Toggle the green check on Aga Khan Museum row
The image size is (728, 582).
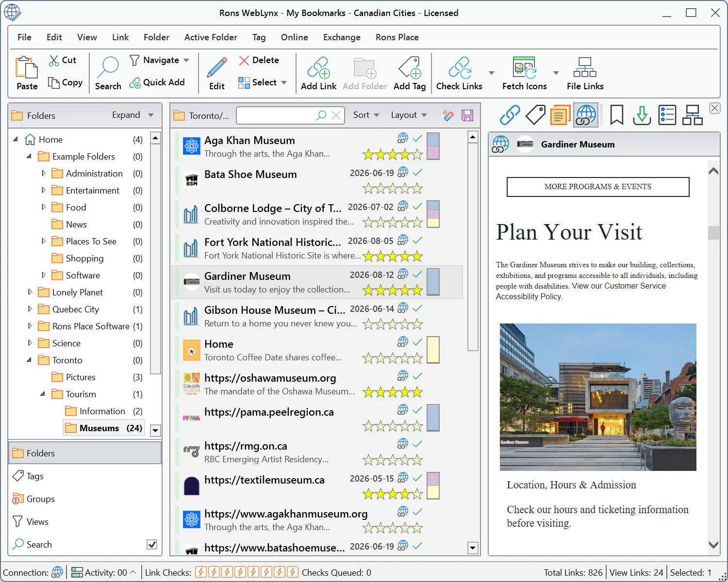417,138
